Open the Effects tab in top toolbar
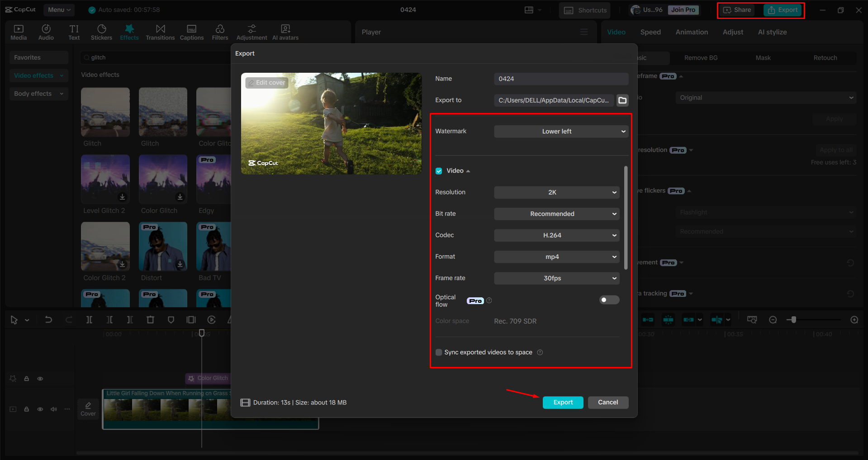 coord(129,33)
